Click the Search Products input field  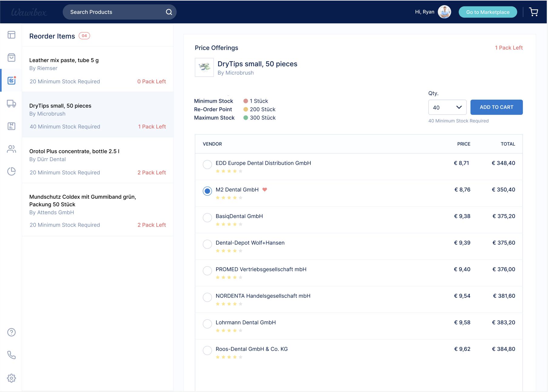(119, 12)
